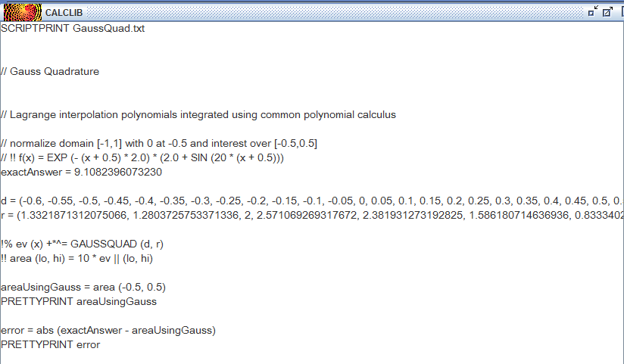Click the maximize frame arrow icon
This screenshot has height=364, width=624.
pos(607,11)
